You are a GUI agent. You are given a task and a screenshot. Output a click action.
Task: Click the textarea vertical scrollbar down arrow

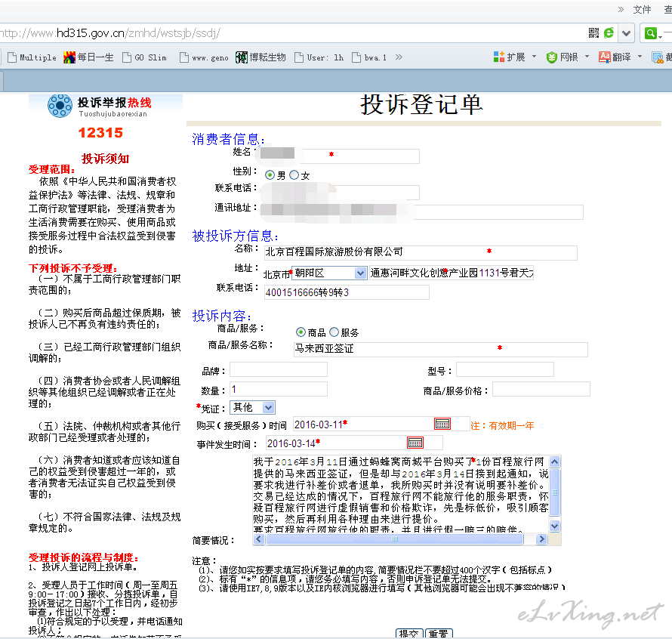pos(554,526)
